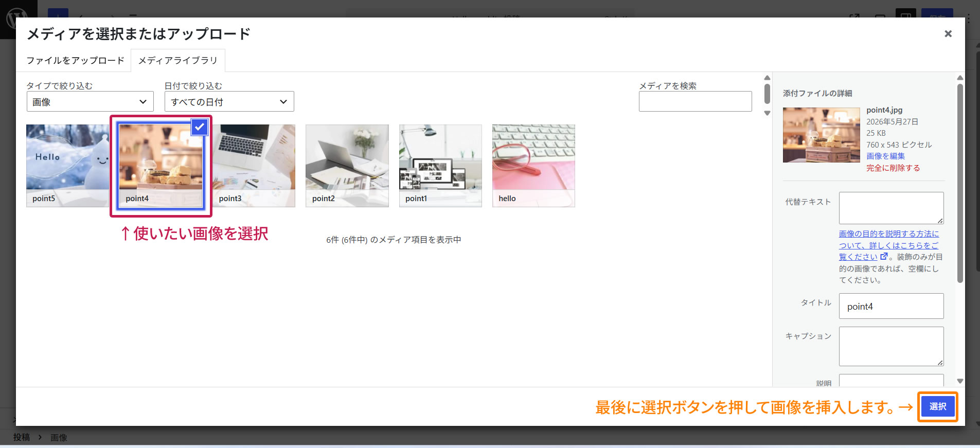980x448 pixels.
Task: Click the 760 x 543 ピクセル dimensions text
Action: (899, 145)
